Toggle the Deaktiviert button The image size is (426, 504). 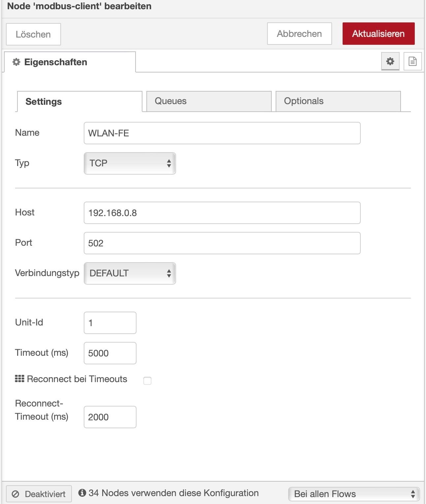click(x=39, y=494)
